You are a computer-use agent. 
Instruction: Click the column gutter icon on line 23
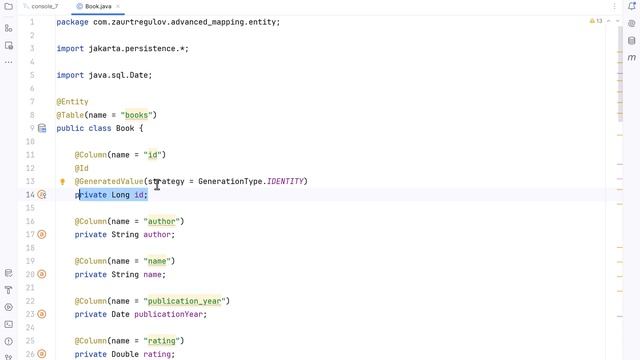[x=42, y=314]
